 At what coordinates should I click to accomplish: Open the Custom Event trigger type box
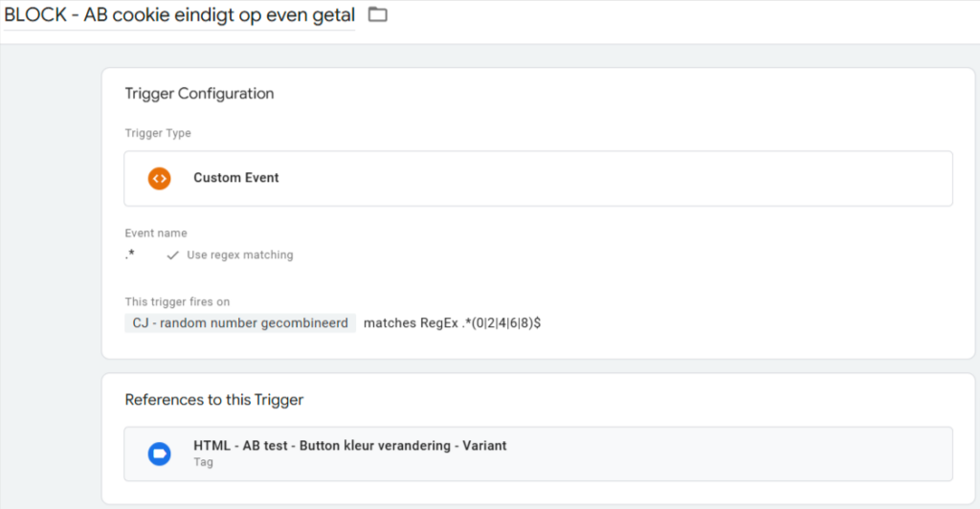538,179
